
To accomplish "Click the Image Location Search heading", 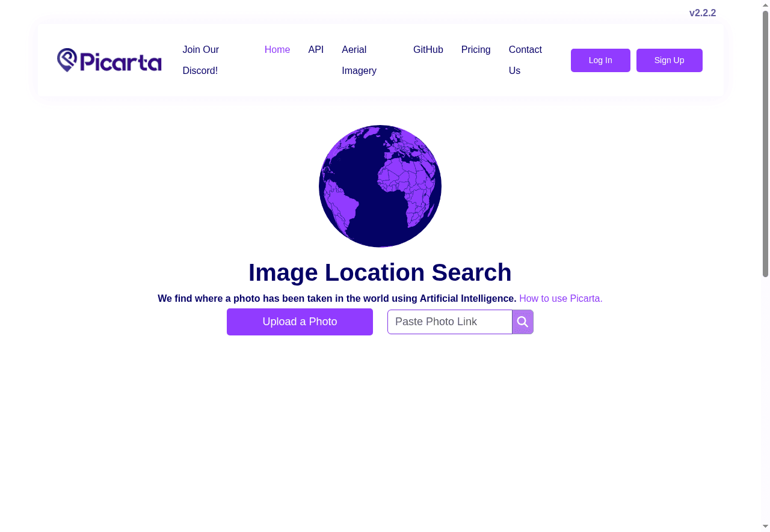I will (x=380, y=272).
